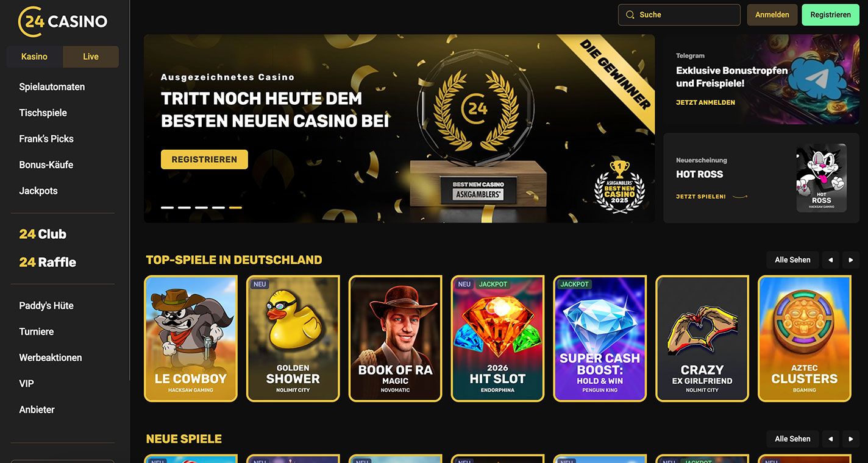The image size is (868, 463).
Task: Open the Hot Ross game thumbnail
Action: click(821, 178)
